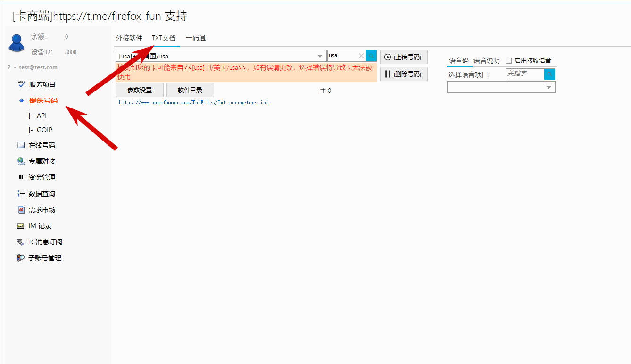Click the 设备ID value 8008
Image resolution: width=631 pixels, height=364 pixels.
click(71, 52)
